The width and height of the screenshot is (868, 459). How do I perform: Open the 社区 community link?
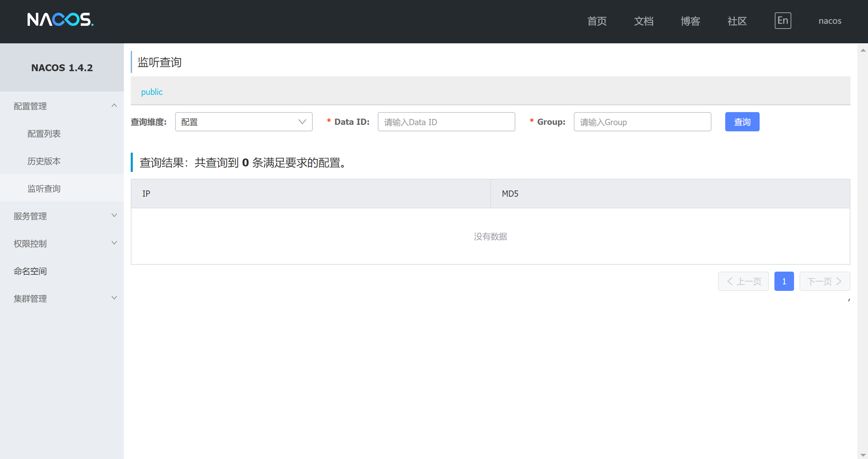pos(737,21)
